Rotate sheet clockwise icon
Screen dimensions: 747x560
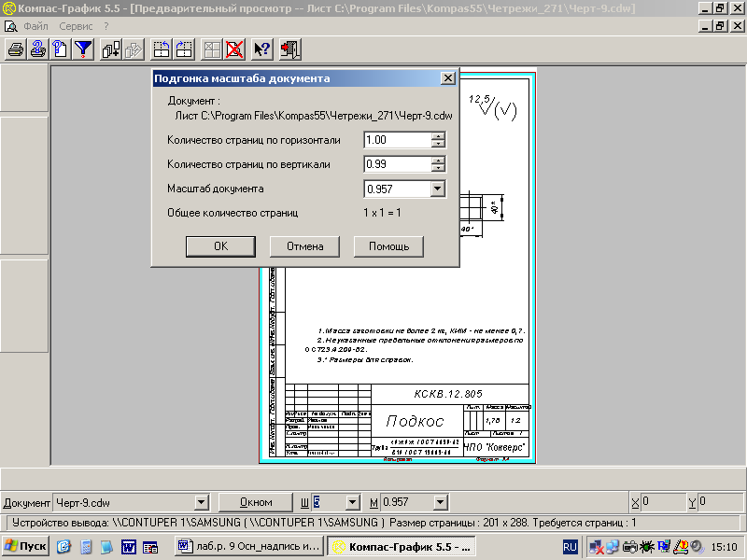point(184,49)
